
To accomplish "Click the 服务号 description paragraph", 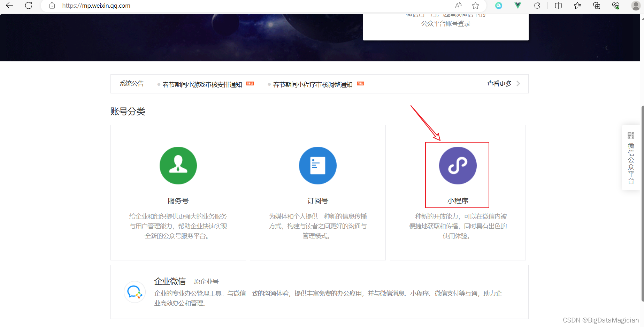I will pyautogui.click(x=178, y=226).
